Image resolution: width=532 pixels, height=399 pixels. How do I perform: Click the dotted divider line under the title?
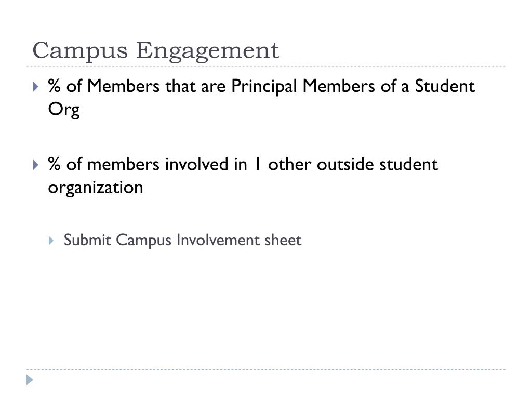(266, 66)
